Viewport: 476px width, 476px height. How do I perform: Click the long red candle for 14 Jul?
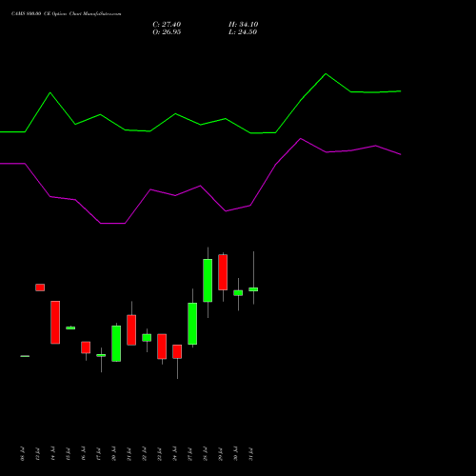55,322
